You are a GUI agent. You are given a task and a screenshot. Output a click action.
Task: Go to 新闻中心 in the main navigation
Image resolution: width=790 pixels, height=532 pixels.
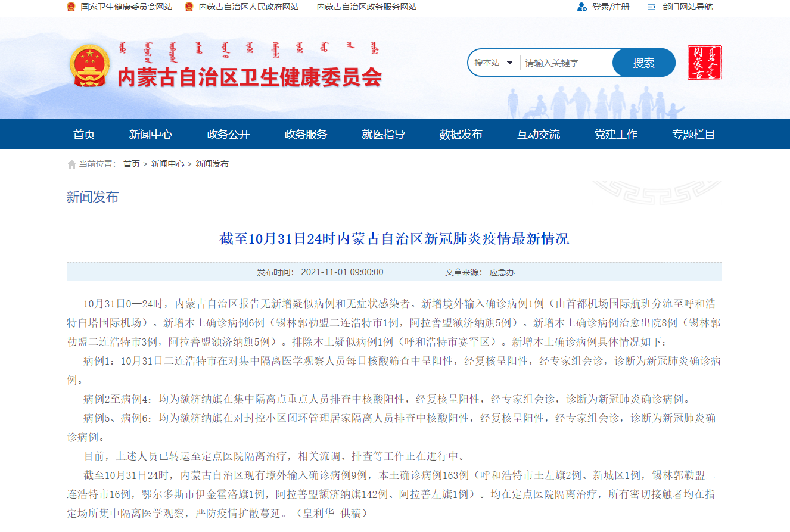pos(151,135)
